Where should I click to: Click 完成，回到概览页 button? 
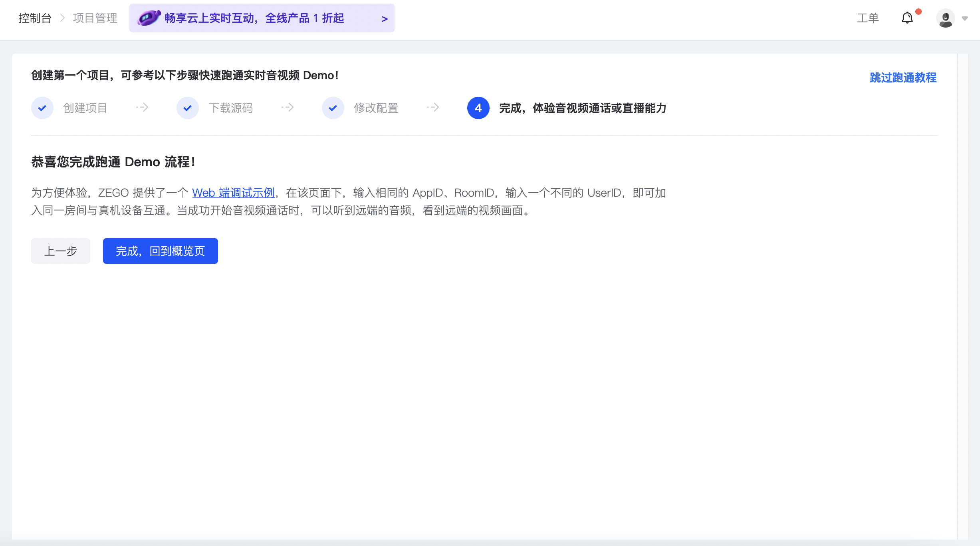click(161, 251)
